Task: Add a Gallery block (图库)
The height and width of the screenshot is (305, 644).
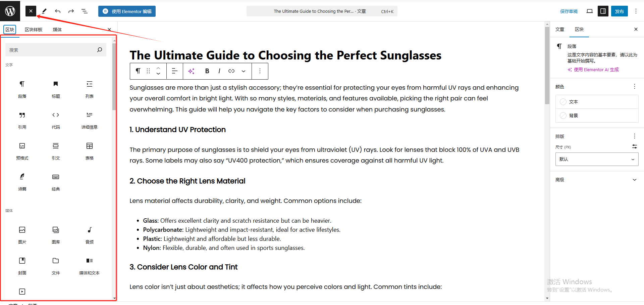Action: [56, 233]
